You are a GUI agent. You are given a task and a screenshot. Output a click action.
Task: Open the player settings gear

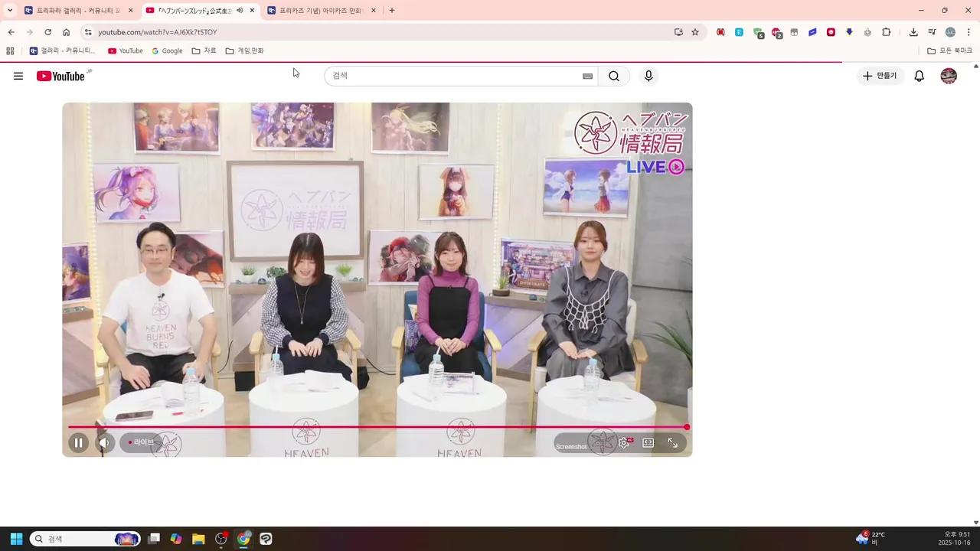pos(624,442)
